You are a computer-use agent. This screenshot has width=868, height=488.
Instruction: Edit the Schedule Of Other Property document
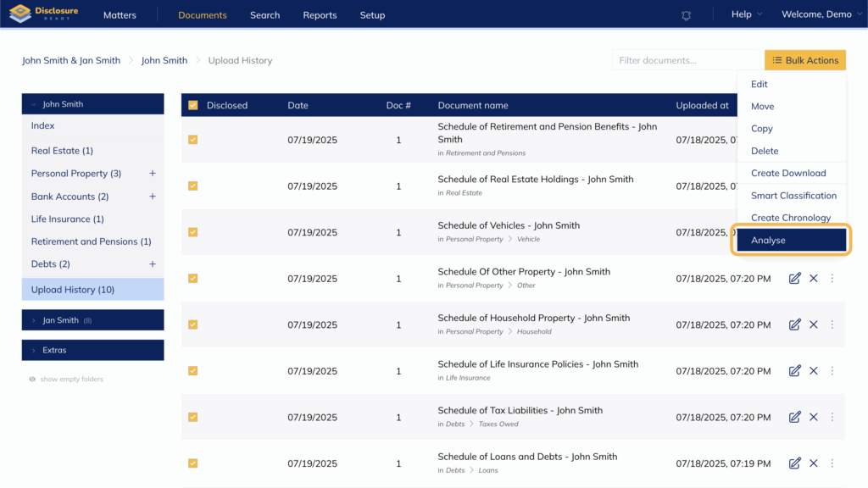point(794,278)
